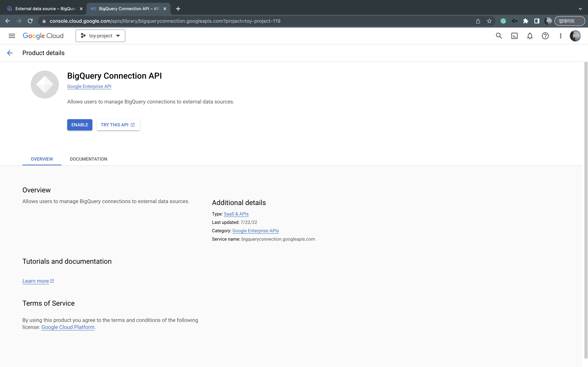This screenshot has height=367, width=588.
Task: Click the search magnifier icon in header
Action: [499, 36]
